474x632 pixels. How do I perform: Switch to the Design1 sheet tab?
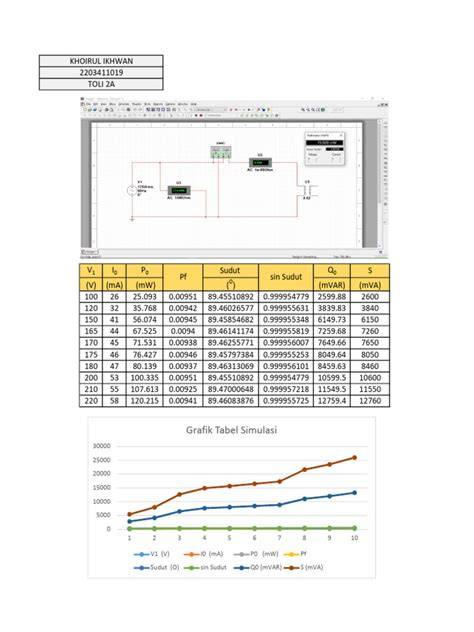pyautogui.click(x=90, y=252)
